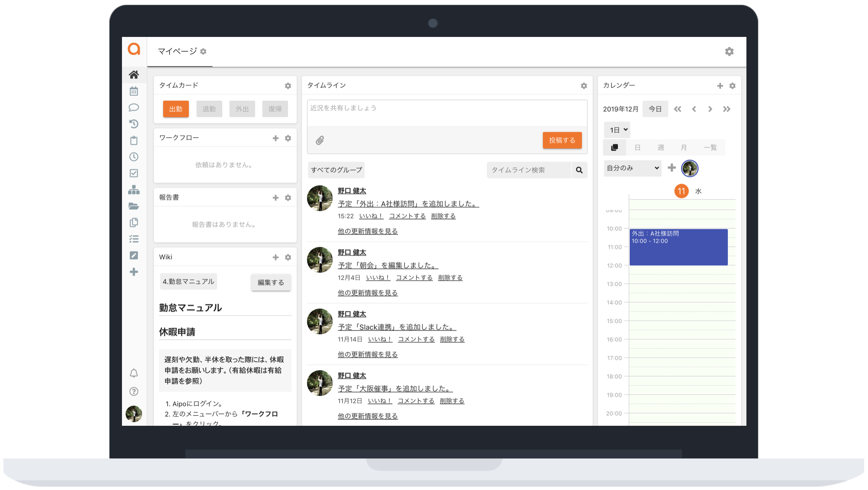Switch calendar to 月 view
The height and width of the screenshot is (490, 868).
coord(684,148)
